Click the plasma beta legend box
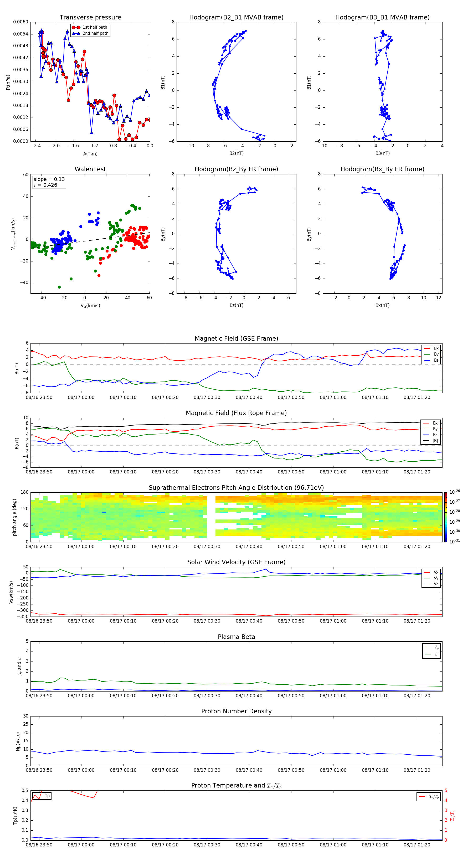473x868 pixels. pyautogui.click(x=431, y=651)
